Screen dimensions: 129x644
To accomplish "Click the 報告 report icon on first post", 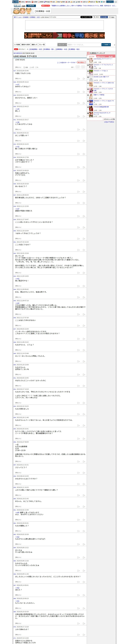I will (26, 67).
